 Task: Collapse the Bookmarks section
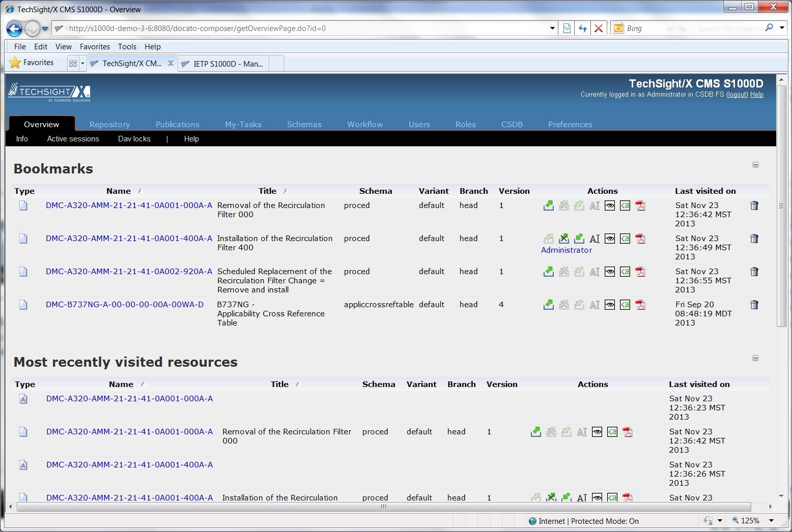coord(755,165)
